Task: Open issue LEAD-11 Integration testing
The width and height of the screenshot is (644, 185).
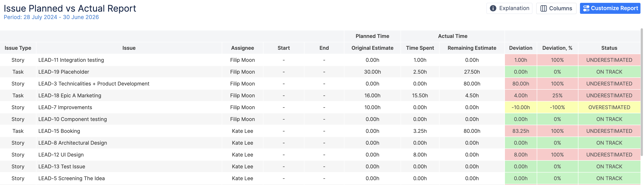Action: click(x=71, y=60)
